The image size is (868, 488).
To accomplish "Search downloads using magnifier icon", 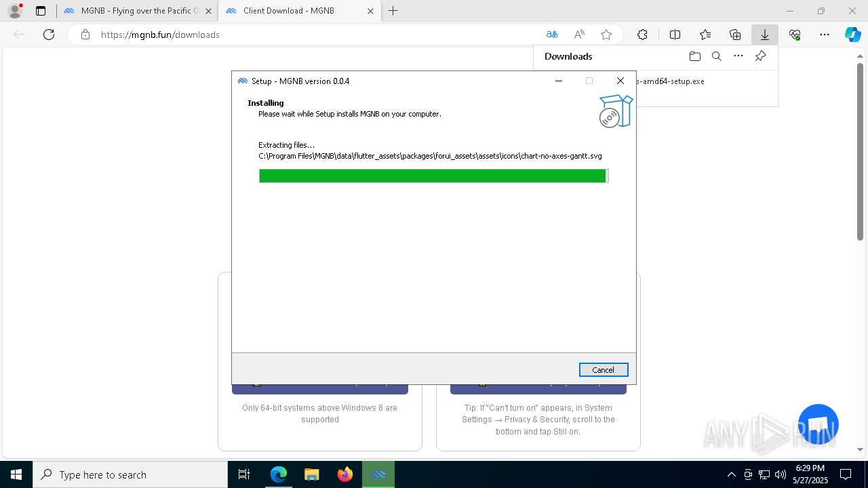I will (x=716, y=56).
